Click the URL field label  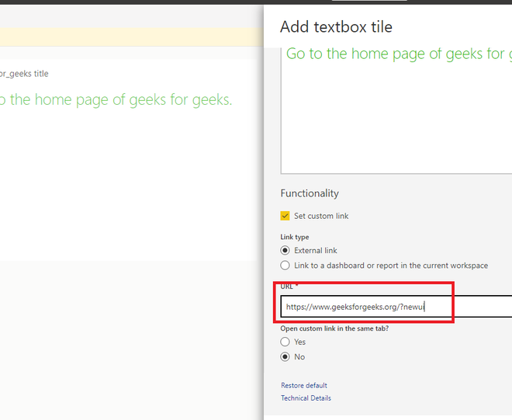pyautogui.click(x=289, y=286)
